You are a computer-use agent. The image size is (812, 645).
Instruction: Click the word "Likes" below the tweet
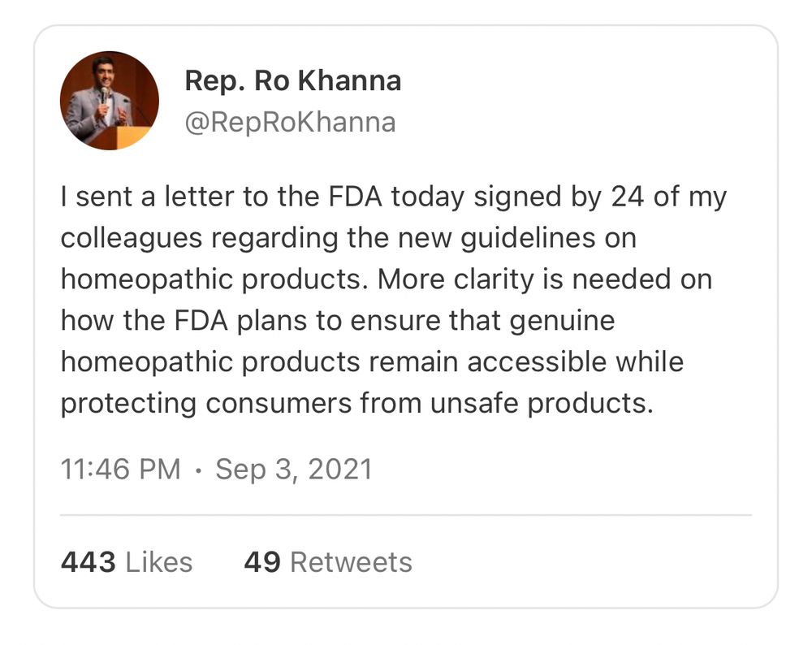coord(159,562)
